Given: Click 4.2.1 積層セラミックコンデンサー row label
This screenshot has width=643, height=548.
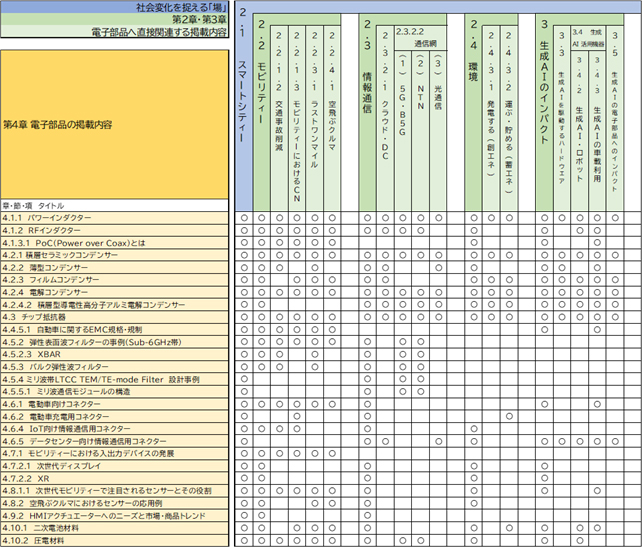Looking at the screenshot, I should (114, 255).
